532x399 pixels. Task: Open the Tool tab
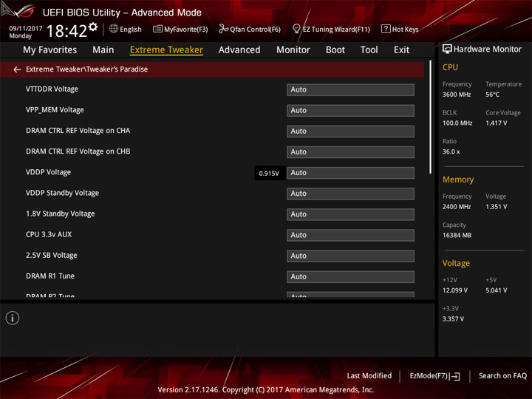tap(369, 50)
